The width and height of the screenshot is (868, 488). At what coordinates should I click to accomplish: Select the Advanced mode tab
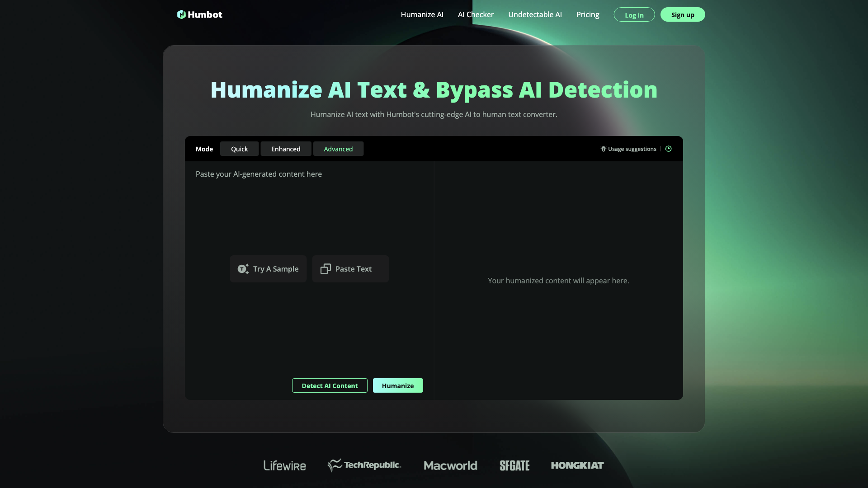point(337,148)
